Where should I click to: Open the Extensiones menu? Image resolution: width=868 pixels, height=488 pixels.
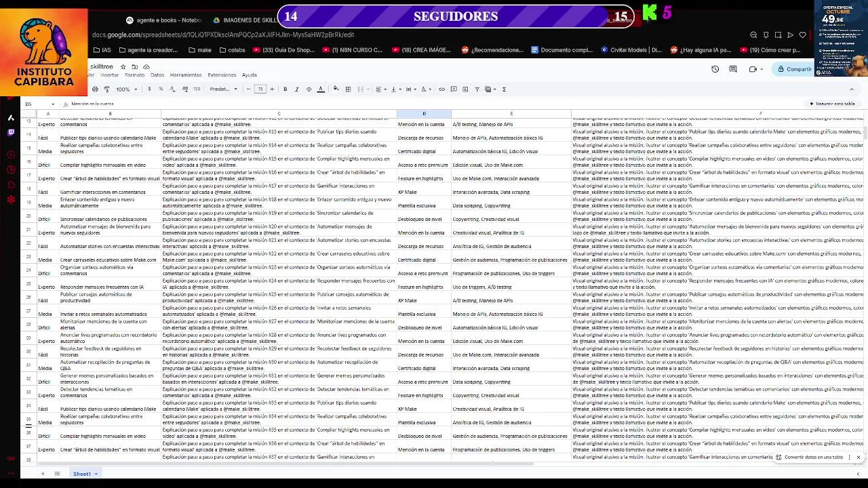pos(222,75)
